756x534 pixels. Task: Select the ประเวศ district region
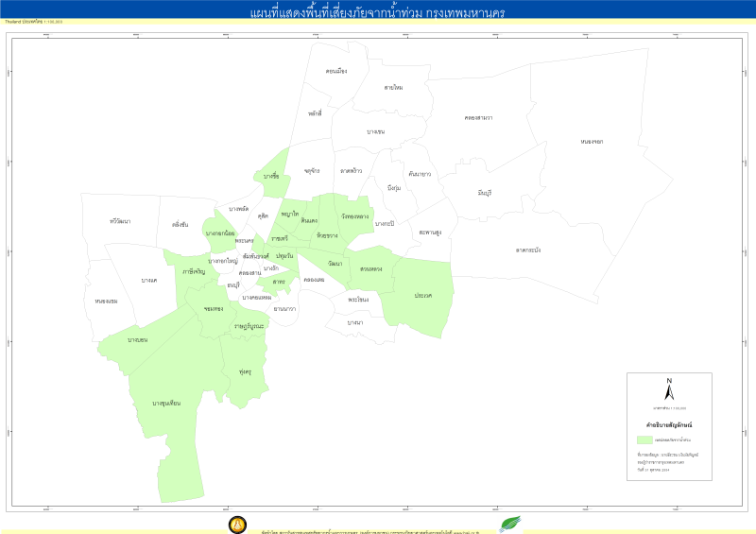click(422, 296)
